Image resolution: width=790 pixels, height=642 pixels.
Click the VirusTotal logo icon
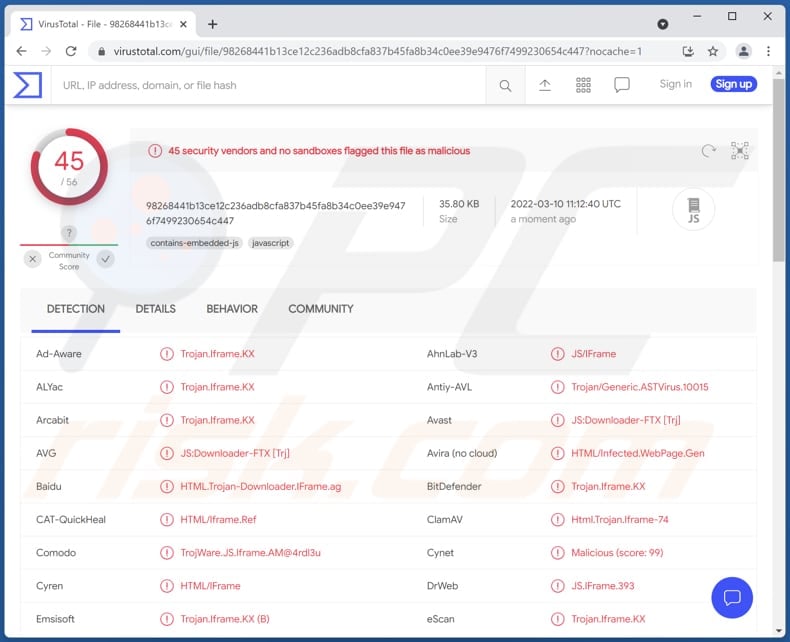(x=28, y=85)
